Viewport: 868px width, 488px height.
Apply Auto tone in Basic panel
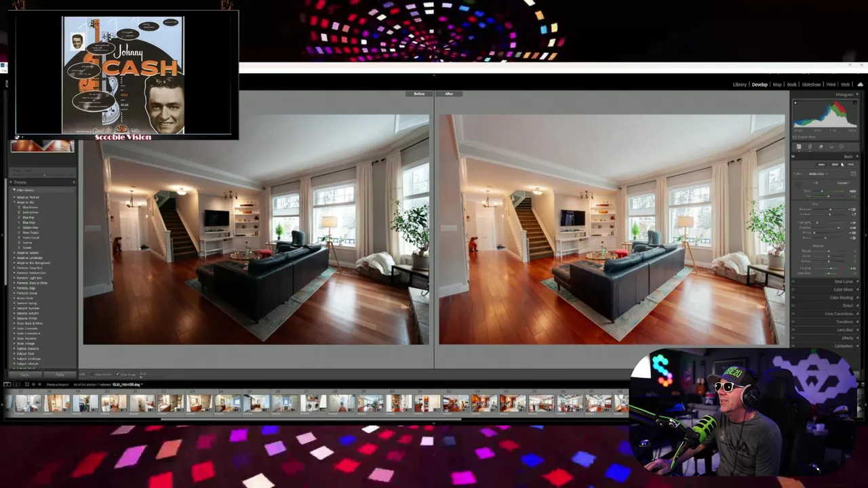(x=821, y=165)
